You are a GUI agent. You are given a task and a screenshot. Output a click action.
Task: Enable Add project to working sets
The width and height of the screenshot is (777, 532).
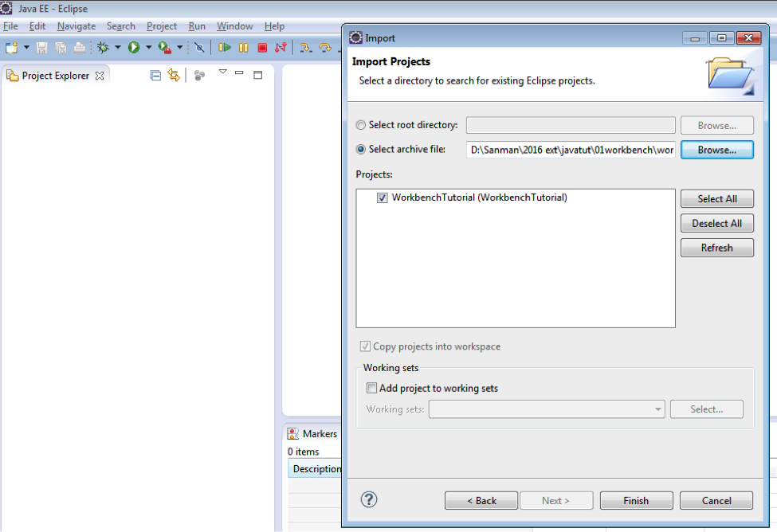(371, 388)
